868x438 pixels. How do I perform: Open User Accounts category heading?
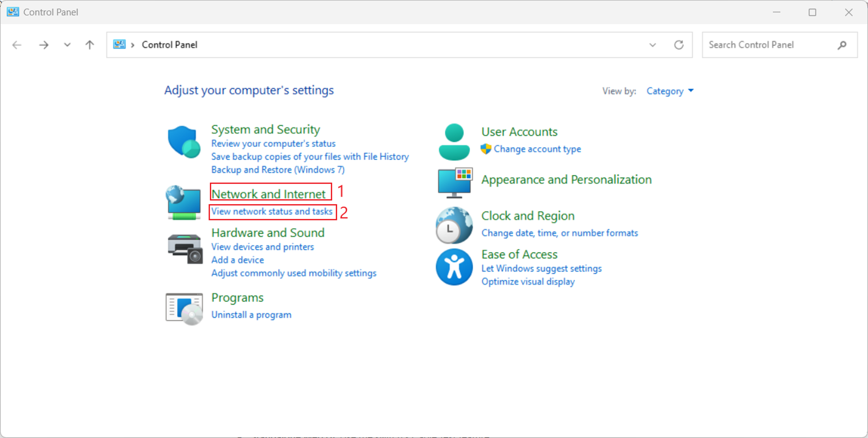pos(520,132)
